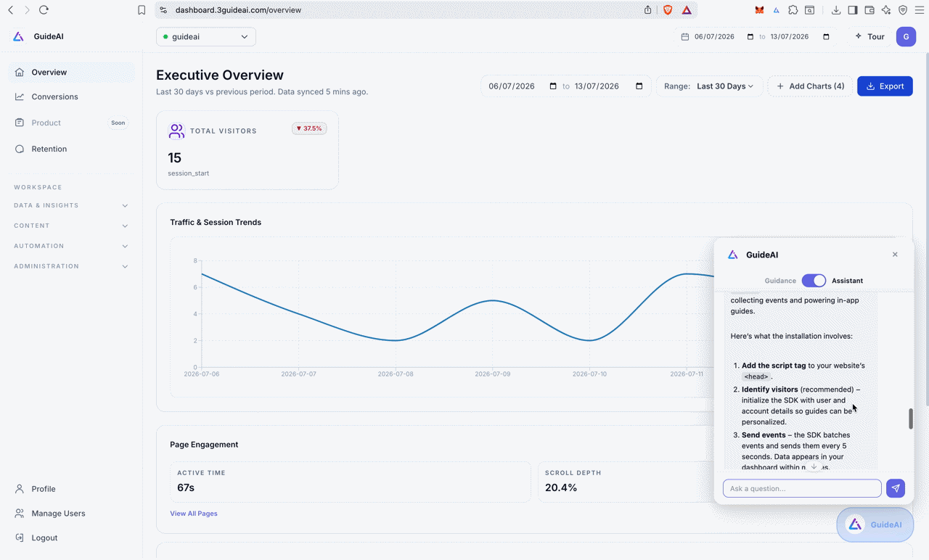Viewport: 929px width, 560px height.
Task: Open Leo AI sparkle icon
Action: tap(886, 10)
